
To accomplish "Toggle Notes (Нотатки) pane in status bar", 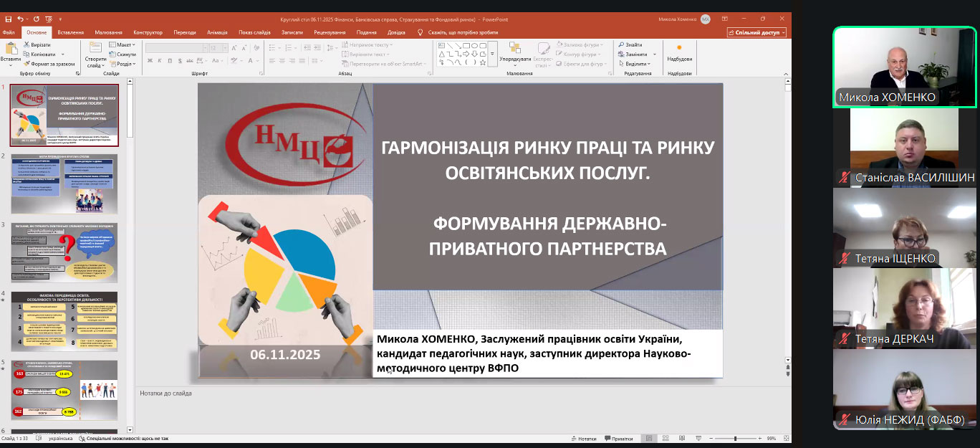I will coord(583,438).
